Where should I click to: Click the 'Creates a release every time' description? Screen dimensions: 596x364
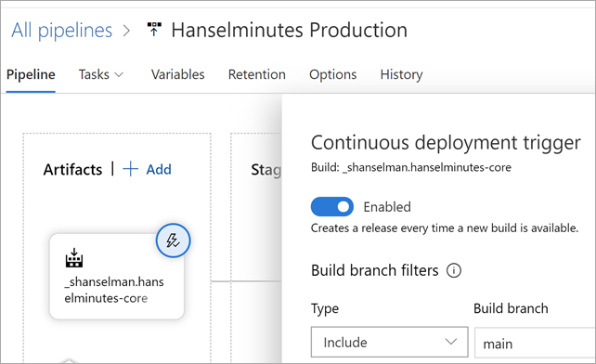click(445, 228)
